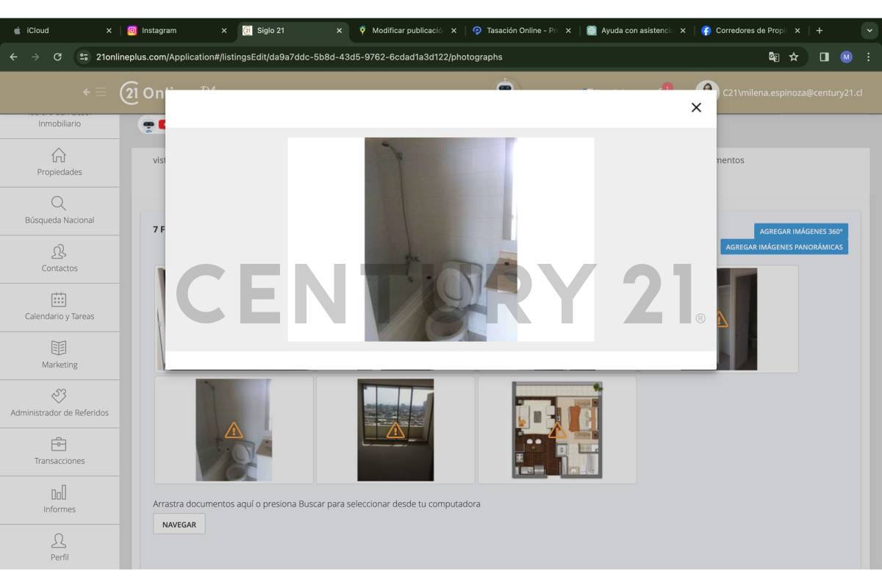Collapse the sidebar menu toggle
Screen dimensions: 882x588
coord(94,92)
